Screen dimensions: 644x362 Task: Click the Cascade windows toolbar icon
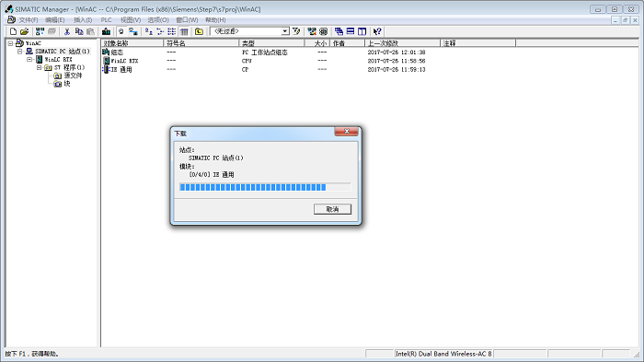coord(339,31)
